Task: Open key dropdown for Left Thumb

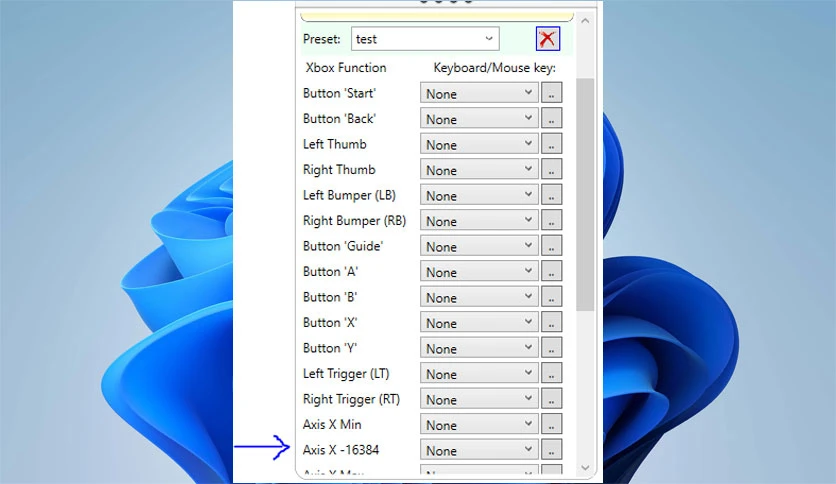Action: [x=479, y=144]
